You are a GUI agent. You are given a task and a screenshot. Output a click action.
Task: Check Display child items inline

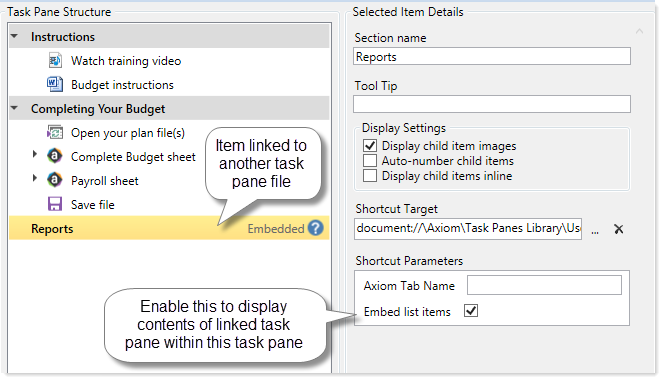(x=370, y=175)
